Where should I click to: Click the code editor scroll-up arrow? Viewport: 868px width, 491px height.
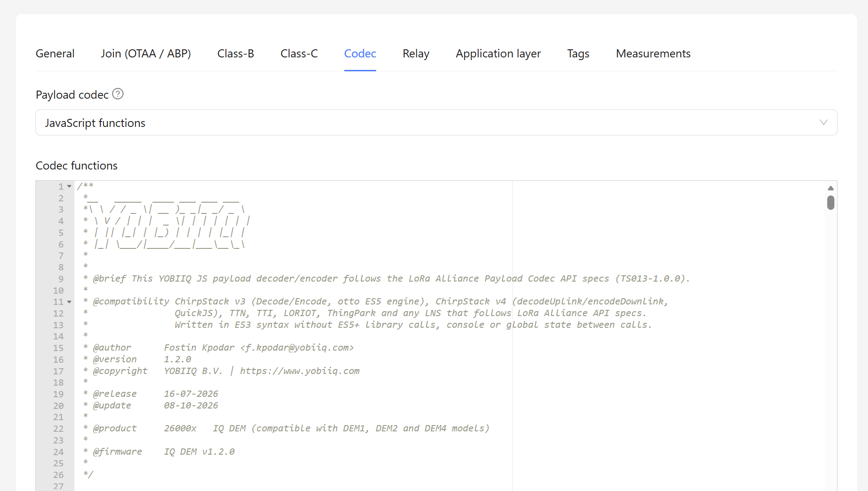[830, 188]
